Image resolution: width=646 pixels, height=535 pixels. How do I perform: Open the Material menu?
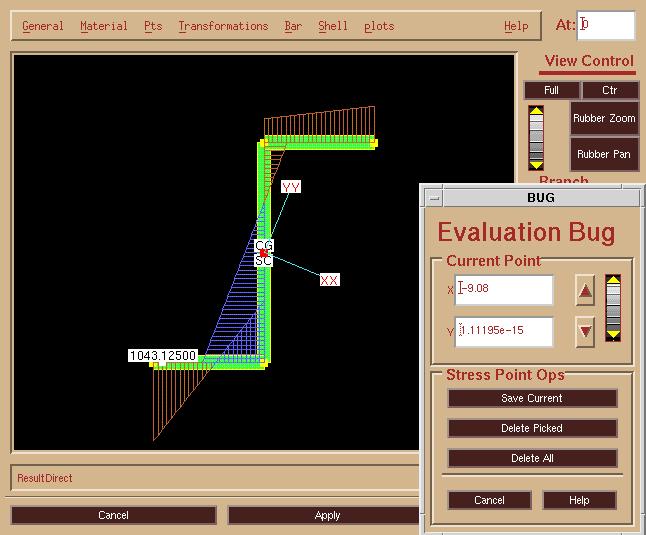click(103, 26)
